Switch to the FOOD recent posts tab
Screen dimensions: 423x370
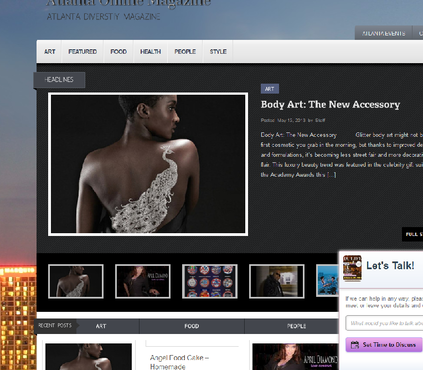pos(192,326)
